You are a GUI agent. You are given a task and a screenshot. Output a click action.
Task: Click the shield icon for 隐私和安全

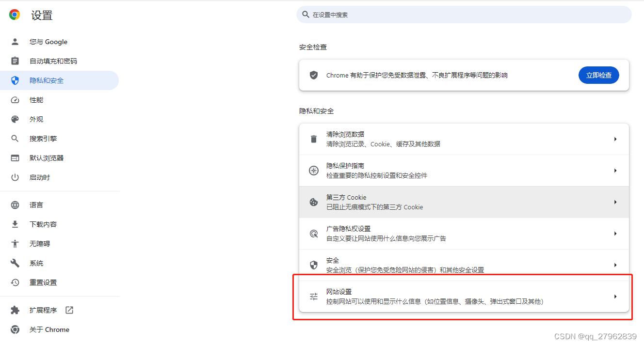[x=15, y=80]
